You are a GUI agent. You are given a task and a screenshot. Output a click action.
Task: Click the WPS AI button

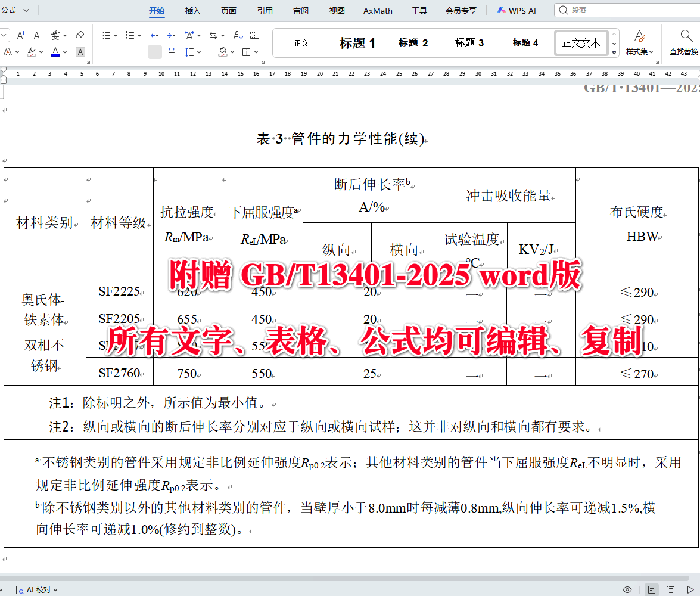pos(516,10)
